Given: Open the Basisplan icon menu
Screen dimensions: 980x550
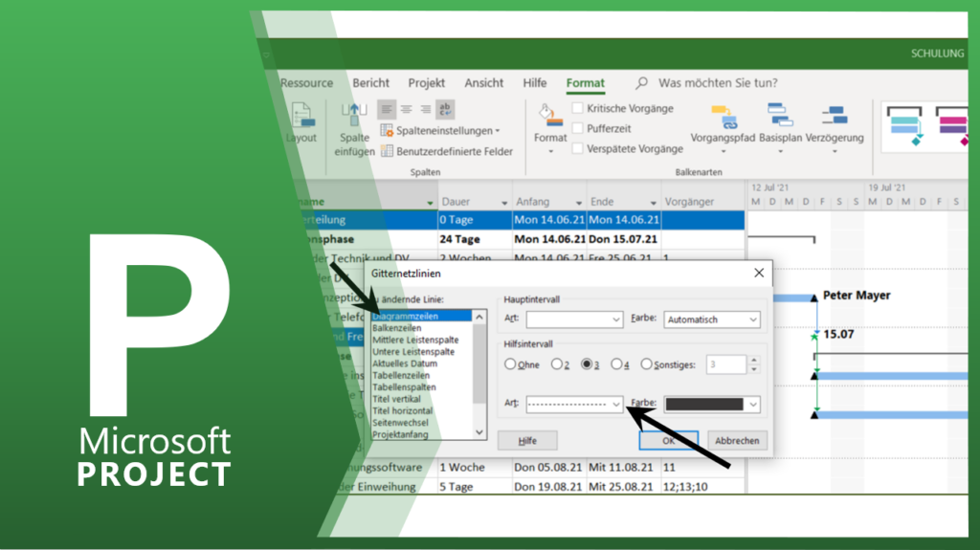Looking at the screenshot, I should 778,117.
